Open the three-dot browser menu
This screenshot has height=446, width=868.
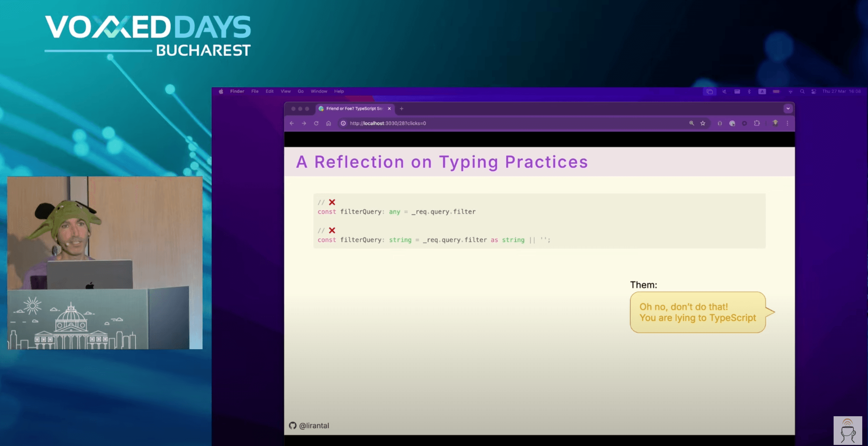point(787,123)
